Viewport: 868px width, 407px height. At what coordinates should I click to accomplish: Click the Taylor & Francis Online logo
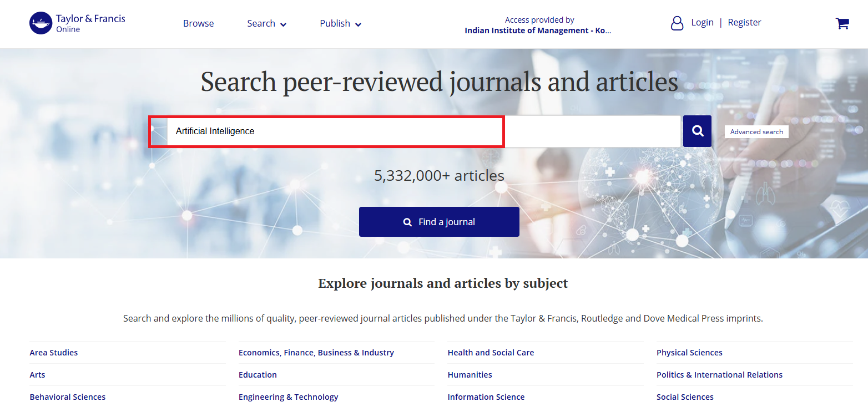[77, 23]
